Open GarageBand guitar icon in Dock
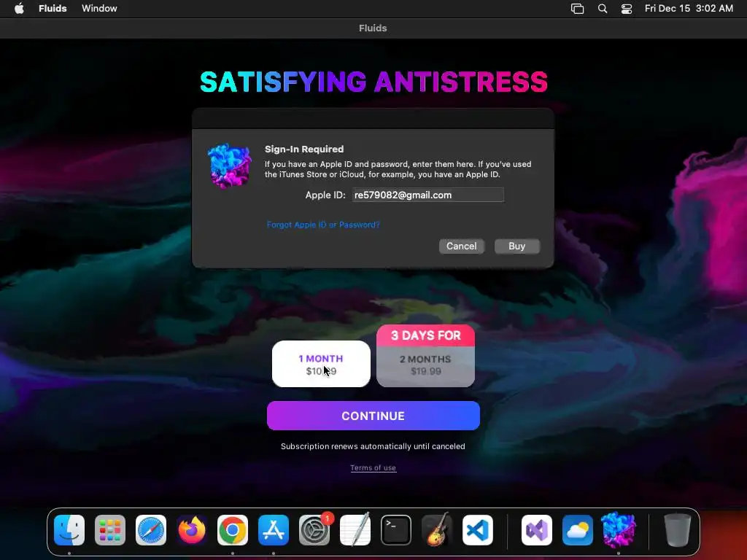 pos(437,530)
